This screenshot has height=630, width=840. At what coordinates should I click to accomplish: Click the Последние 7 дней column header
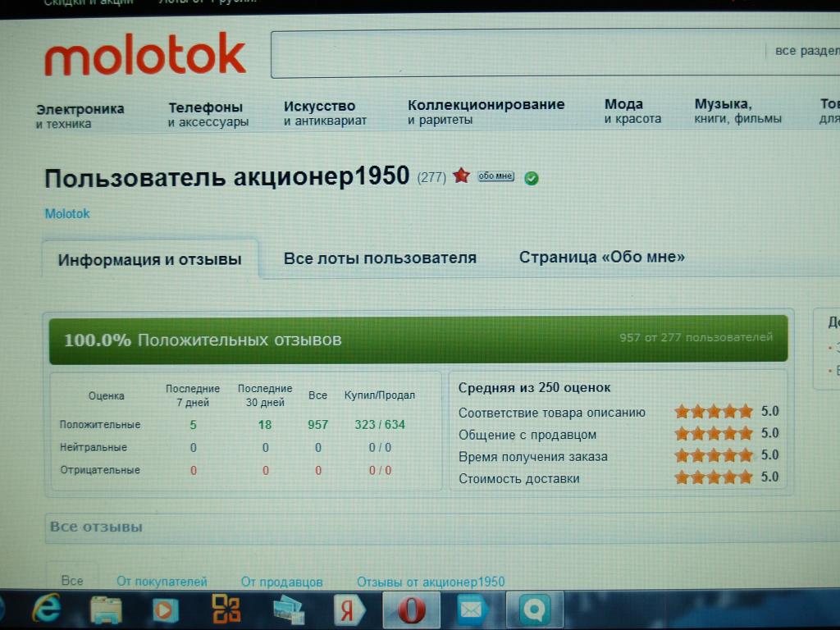pos(193,395)
